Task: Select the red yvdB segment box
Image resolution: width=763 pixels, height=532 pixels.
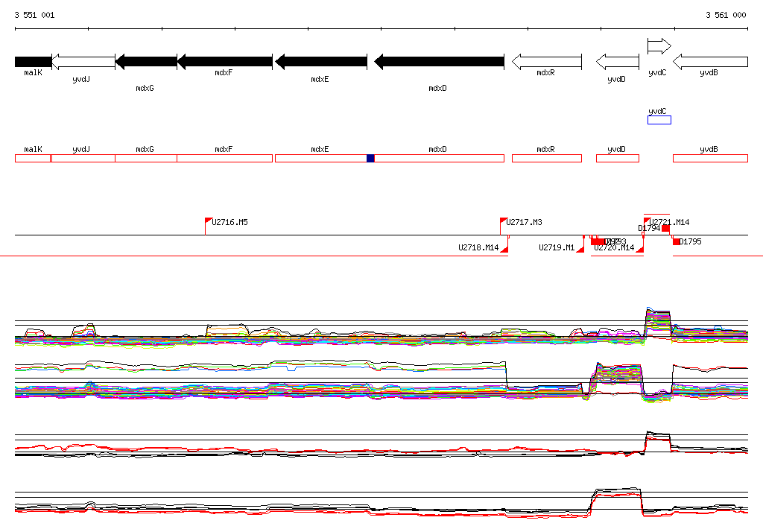Action: point(710,158)
